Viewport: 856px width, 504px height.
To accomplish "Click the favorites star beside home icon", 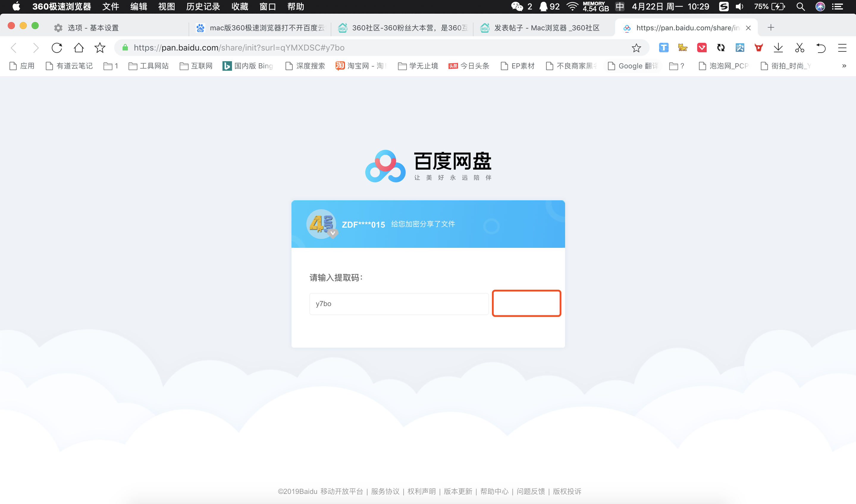I will [100, 48].
